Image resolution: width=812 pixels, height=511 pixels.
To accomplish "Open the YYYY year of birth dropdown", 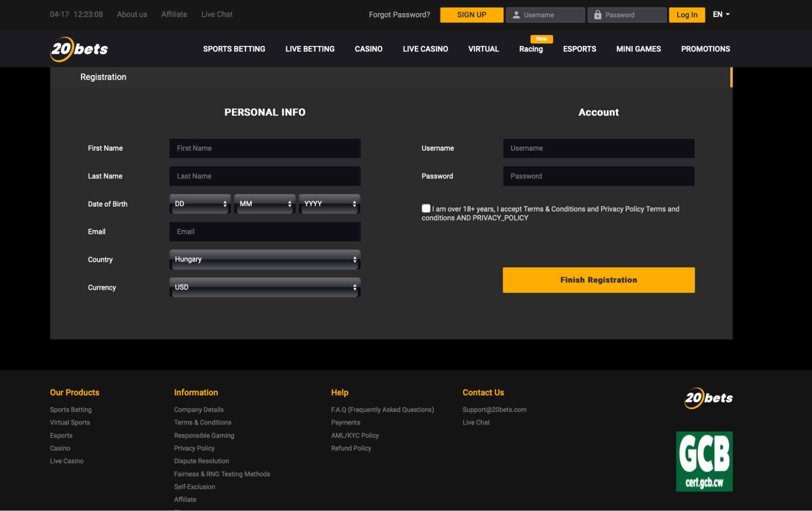I will point(329,204).
